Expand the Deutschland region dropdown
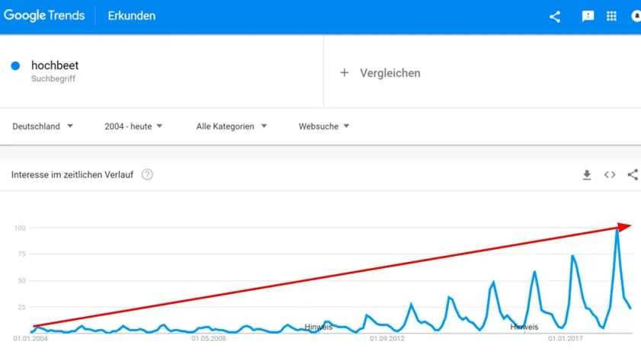The height and width of the screenshot is (364, 641). pos(43,126)
